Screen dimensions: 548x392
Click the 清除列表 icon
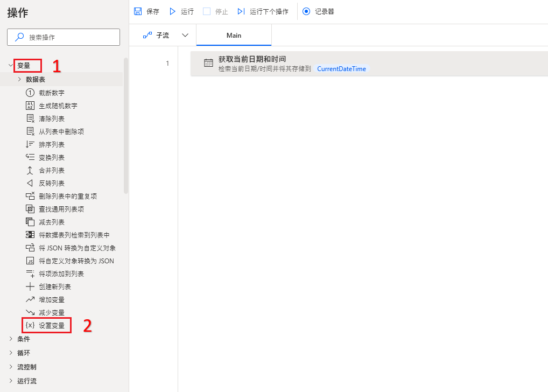tap(30, 118)
